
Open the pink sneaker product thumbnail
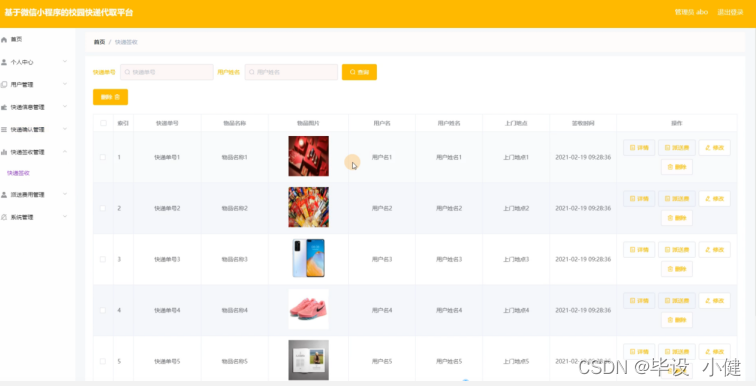(309, 309)
